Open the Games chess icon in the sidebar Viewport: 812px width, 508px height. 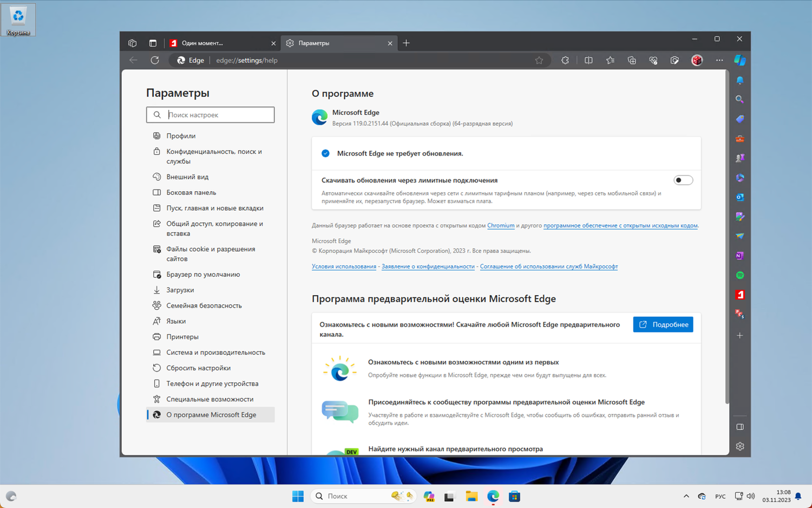click(740, 158)
